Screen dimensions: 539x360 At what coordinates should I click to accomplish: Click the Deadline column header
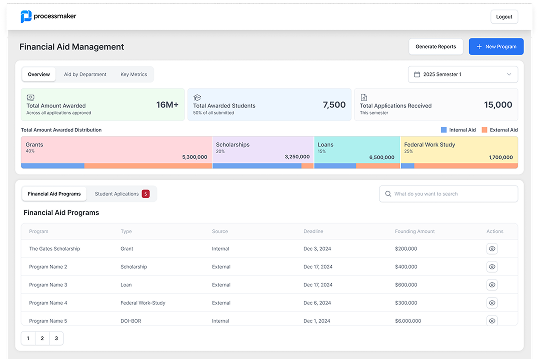click(x=313, y=231)
